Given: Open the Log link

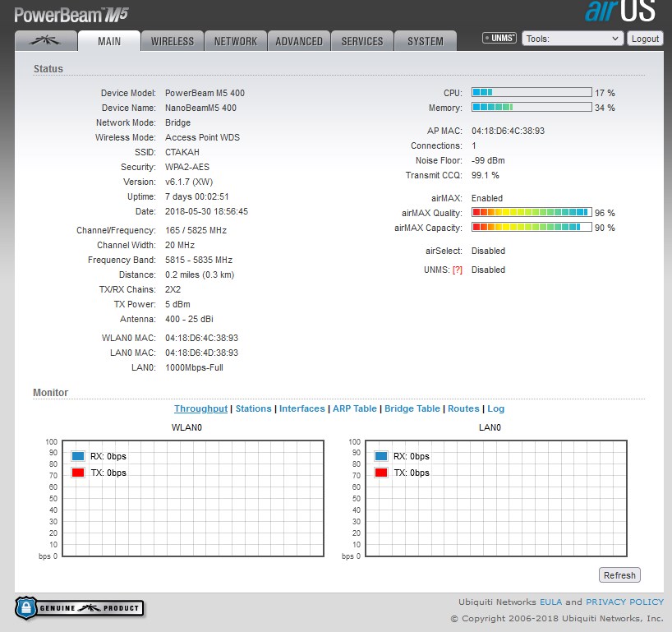Looking at the screenshot, I should (496, 408).
